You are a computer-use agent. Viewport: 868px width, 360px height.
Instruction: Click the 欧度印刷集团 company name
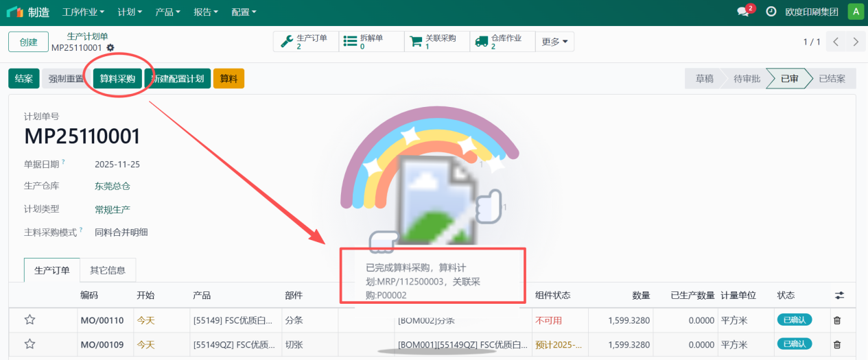812,12
